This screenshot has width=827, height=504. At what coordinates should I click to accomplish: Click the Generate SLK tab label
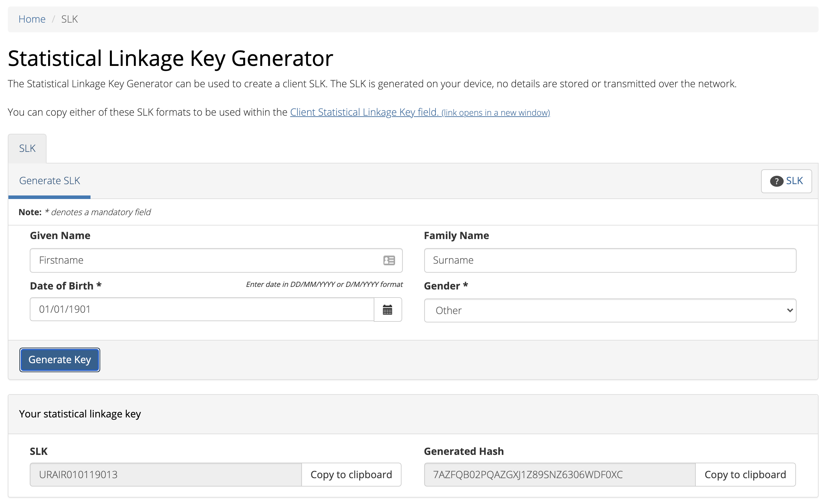click(49, 181)
